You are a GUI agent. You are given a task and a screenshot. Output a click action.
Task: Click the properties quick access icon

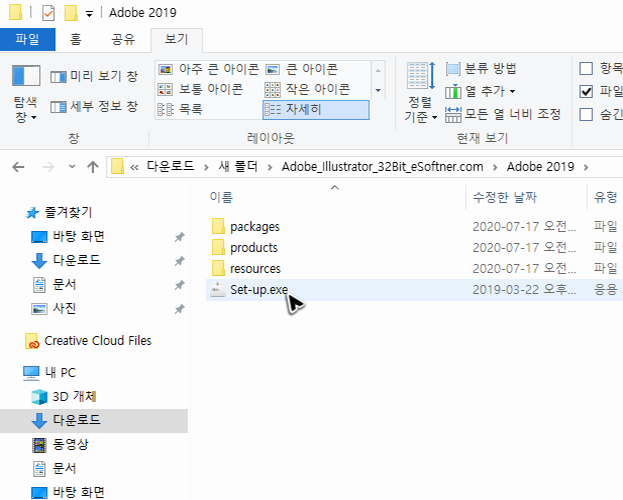[48, 13]
